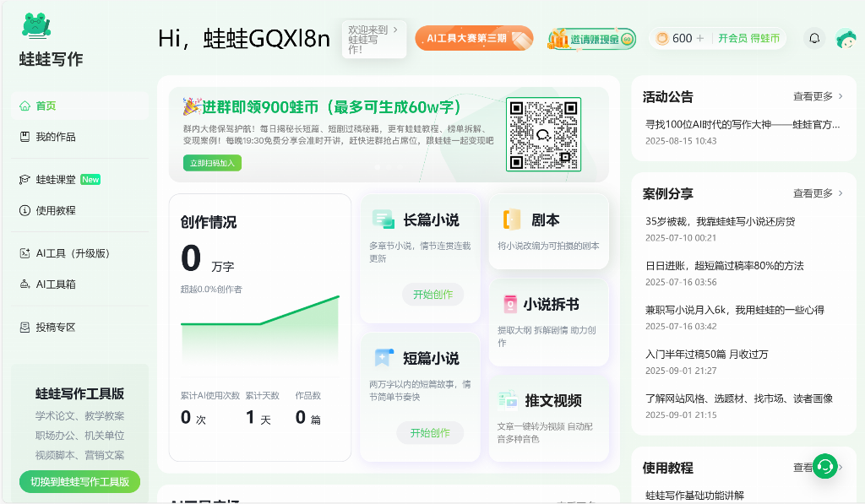This screenshot has width=865, height=504.
Task: Click 开始创作 under 长篇小说
Action: coord(432,295)
